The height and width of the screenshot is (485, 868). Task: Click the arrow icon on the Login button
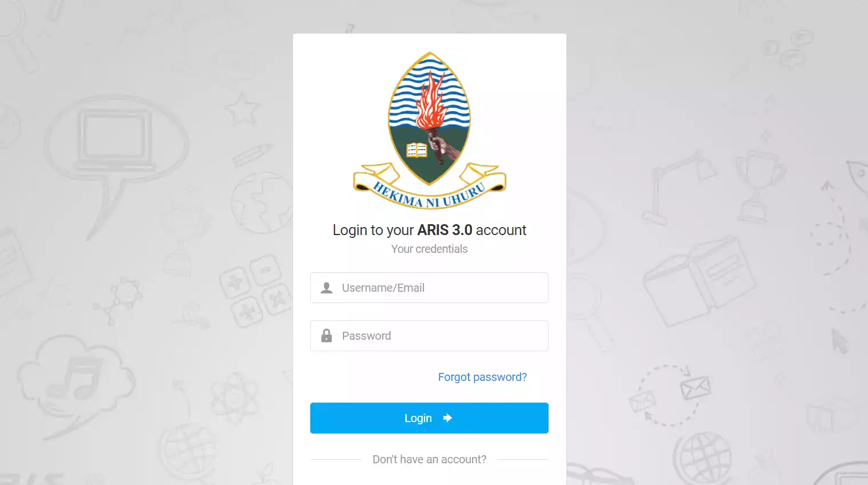(447, 418)
